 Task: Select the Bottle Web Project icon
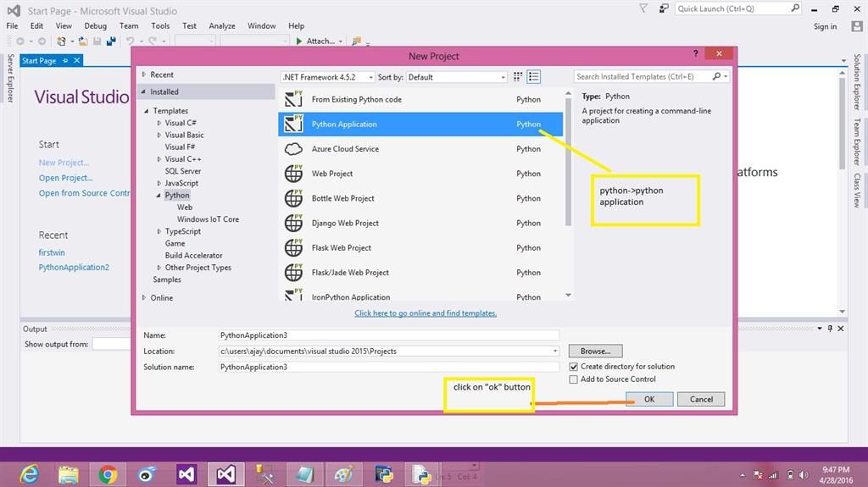(293, 198)
